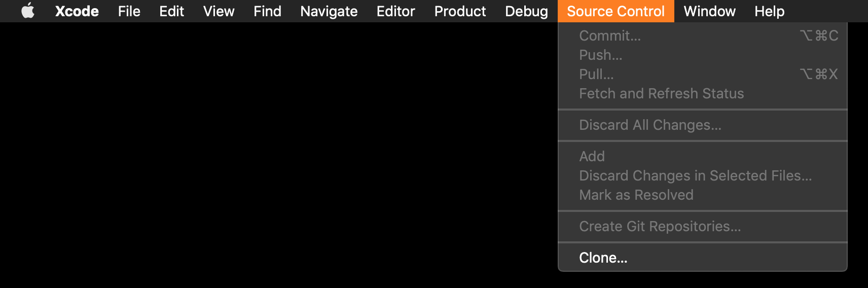
Task: Open the Apple menu icon
Action: tap(28, 11)
